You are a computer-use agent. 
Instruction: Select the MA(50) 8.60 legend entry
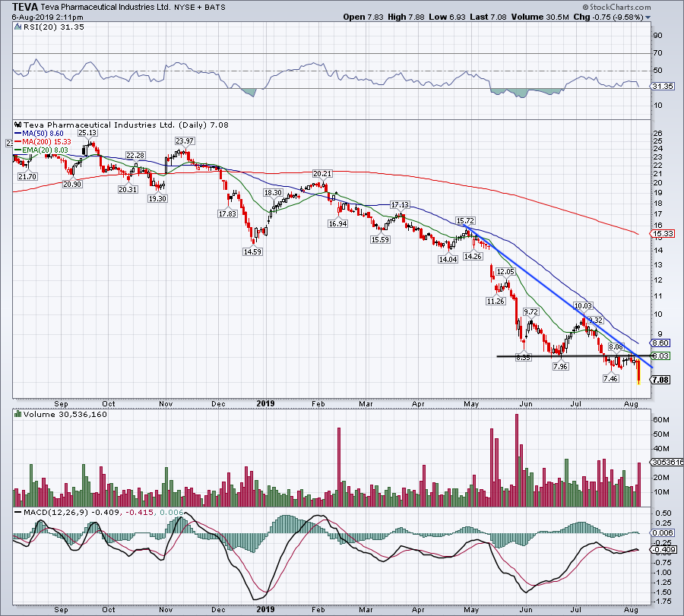tap(39, 134)
